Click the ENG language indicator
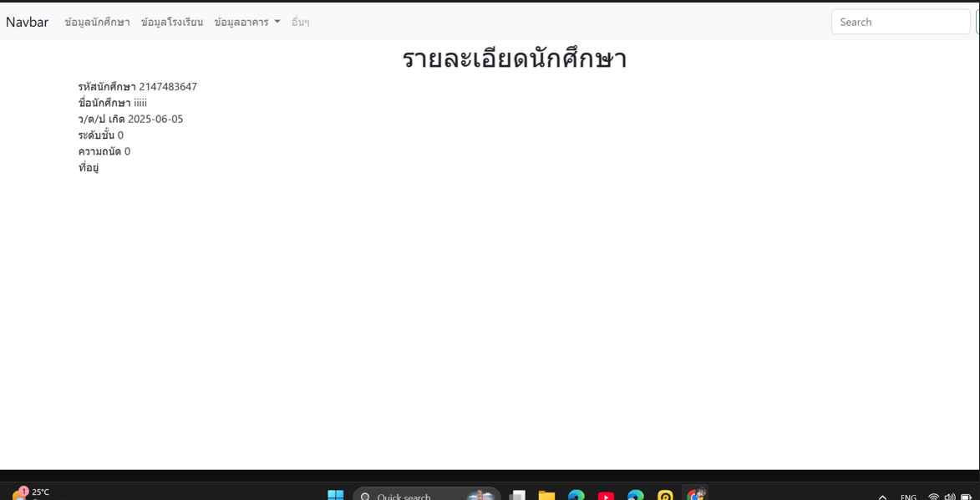This screenshot has width=980, height=500. coord(908,497)
